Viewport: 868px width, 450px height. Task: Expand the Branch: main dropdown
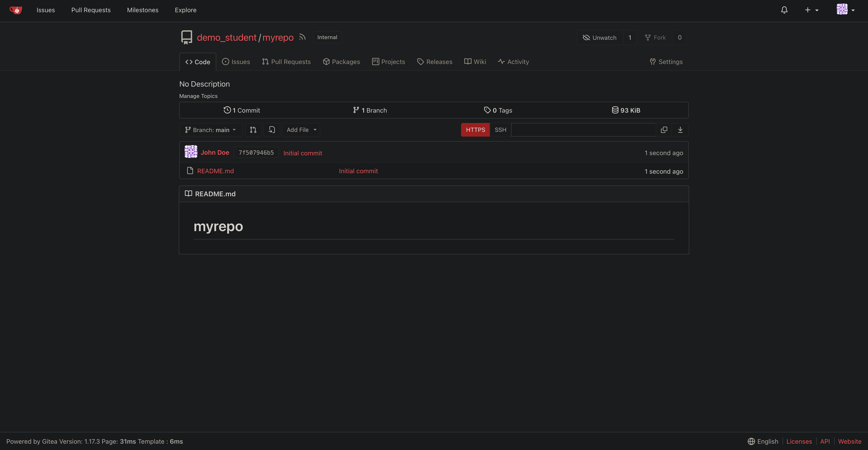pyautogui.click(x=211, y=130)
